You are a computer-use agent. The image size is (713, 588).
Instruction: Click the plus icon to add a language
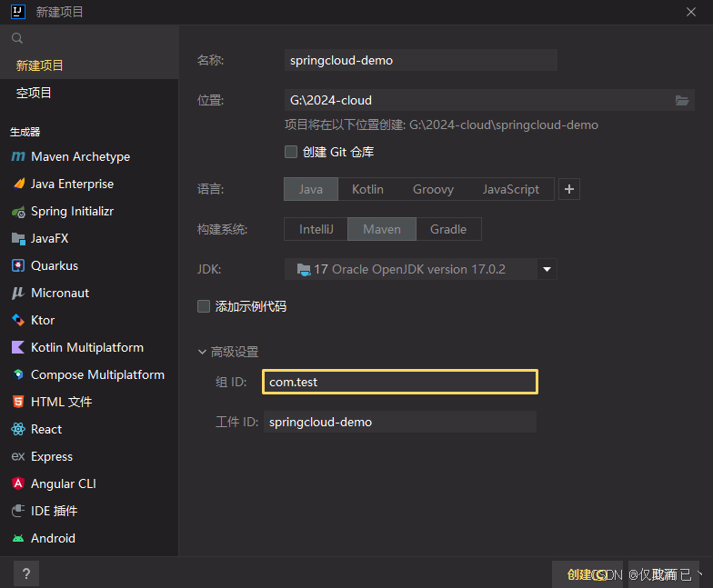[x=569, y=189]
